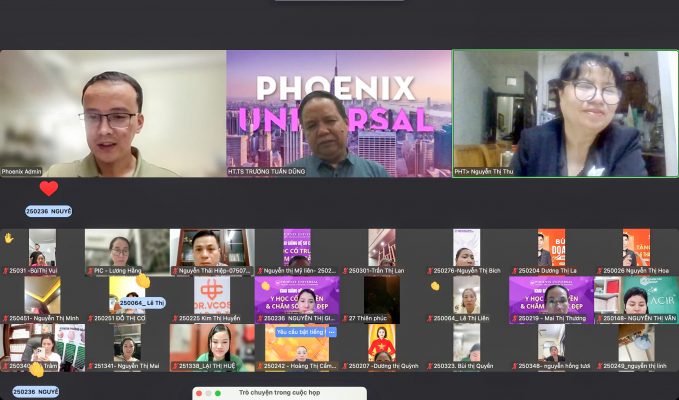Open the three-dot menu beside Yêu cầu bật tiếng
The image size is (679, 400).
[331, 331]
